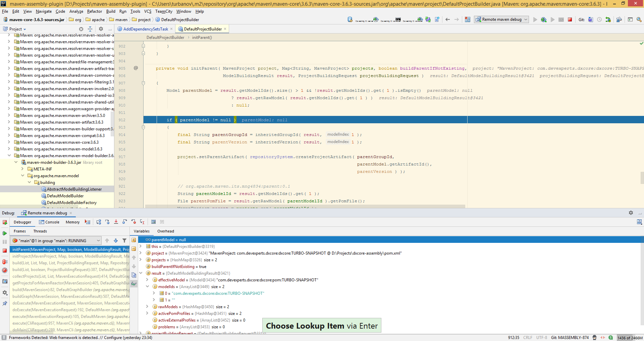The image size is (644, 341).
Task: Collapse the modelIds variable node
Action: 147,286
